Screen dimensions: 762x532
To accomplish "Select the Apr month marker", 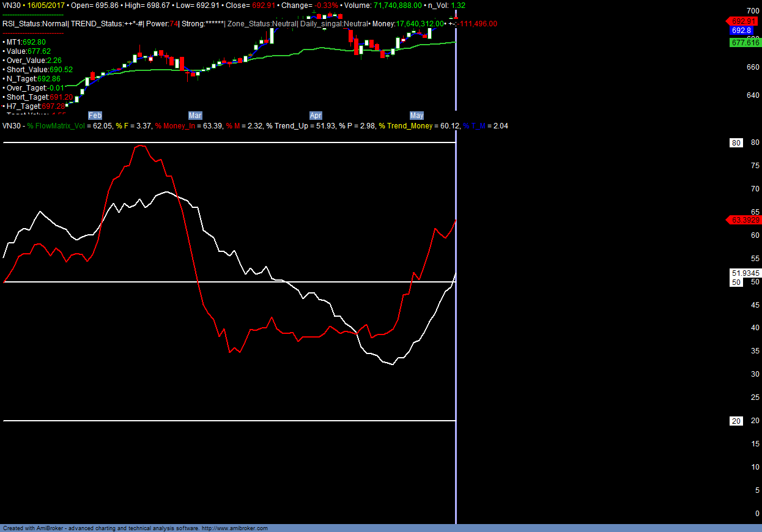I will (x=316, y=116).
